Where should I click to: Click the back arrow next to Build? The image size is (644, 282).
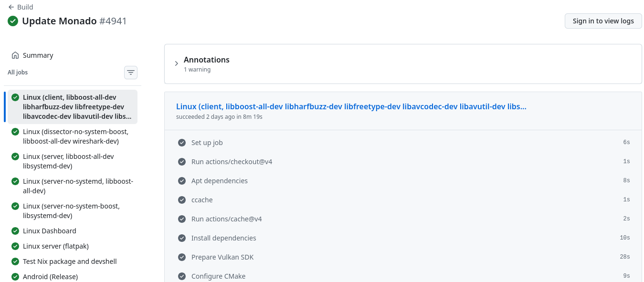coord(11,7)
